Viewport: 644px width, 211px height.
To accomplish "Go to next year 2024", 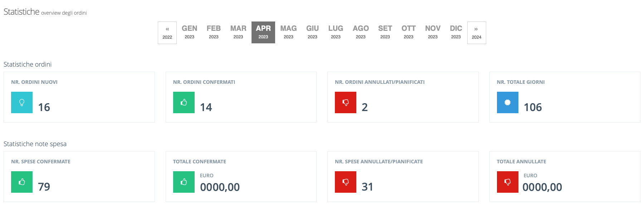I will [x=477, y=33].
